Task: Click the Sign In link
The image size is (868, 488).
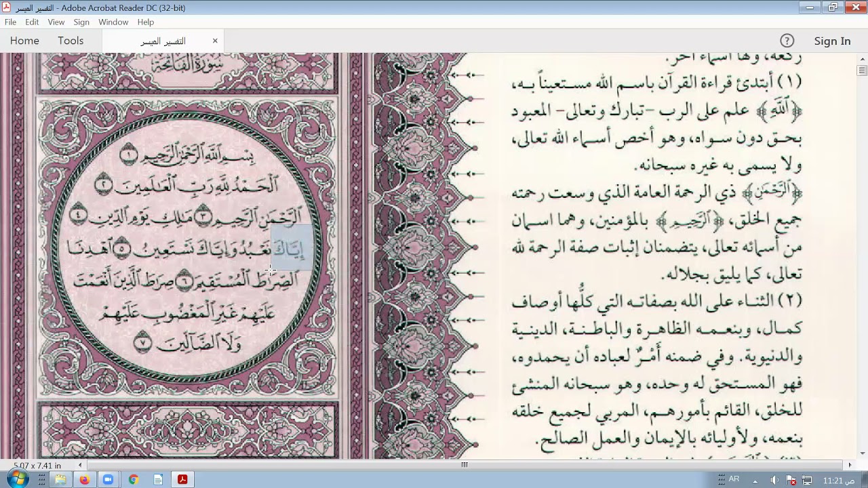Action: [x=832, y=41]
